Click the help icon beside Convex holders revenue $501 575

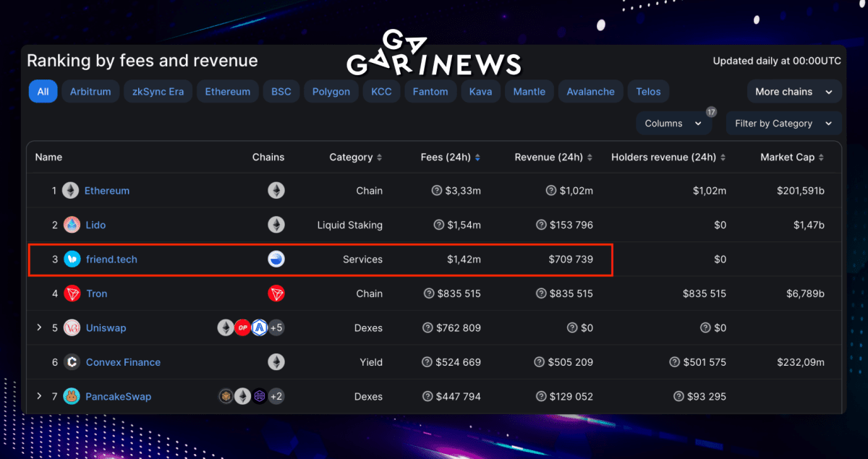[674, 362]
